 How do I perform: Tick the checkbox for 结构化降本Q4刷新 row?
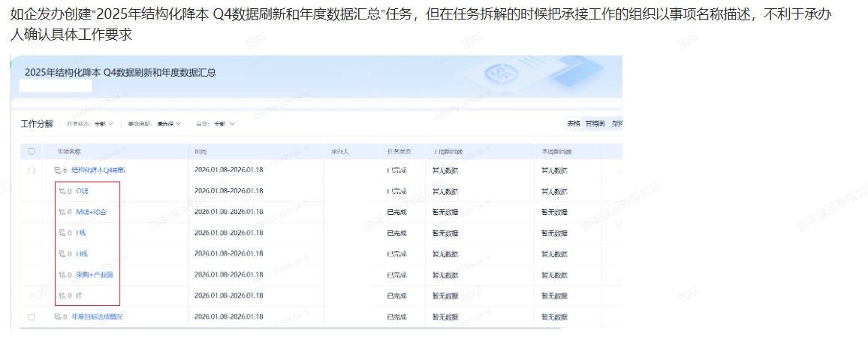click(x=31, y=170)
